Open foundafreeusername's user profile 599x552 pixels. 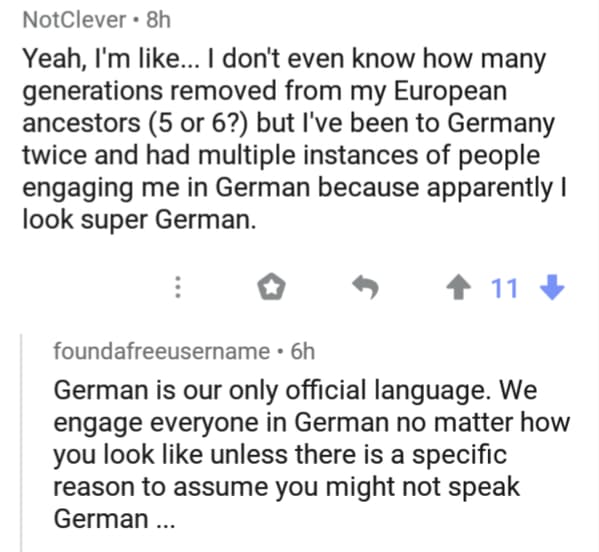click(x=162, y=351)
